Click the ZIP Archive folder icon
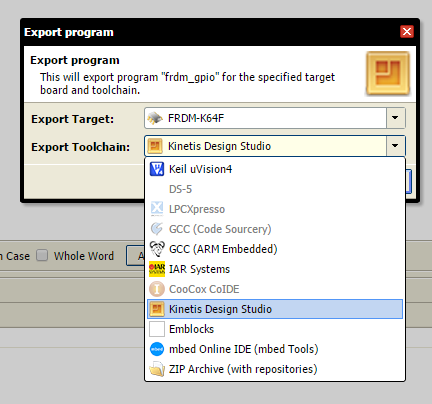 pyautogui.click(x=157, y=369)
